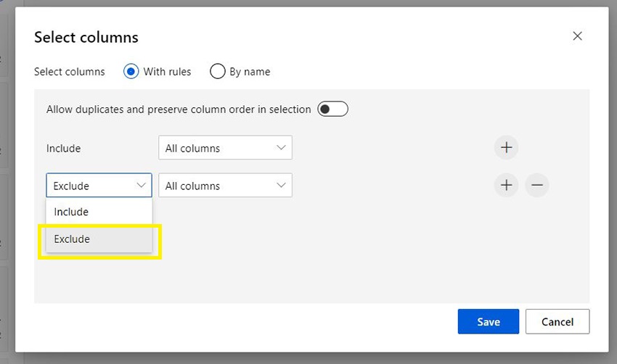Toggle the Allow duplicates switch

tap(333, 109)
